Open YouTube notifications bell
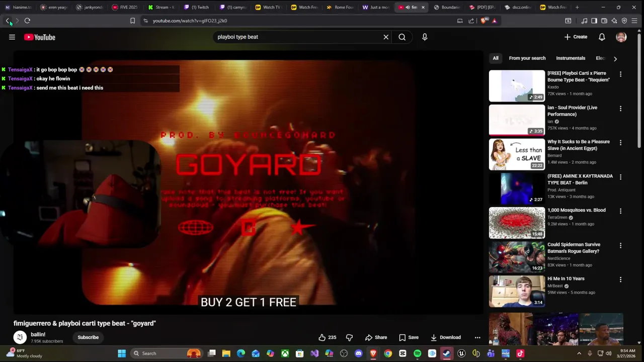This screenshot has width=644, height=362. [x=602, y=37]
